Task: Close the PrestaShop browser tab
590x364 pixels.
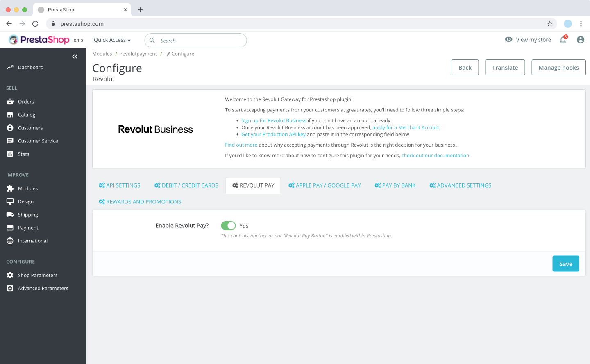Action: point(125,10)
